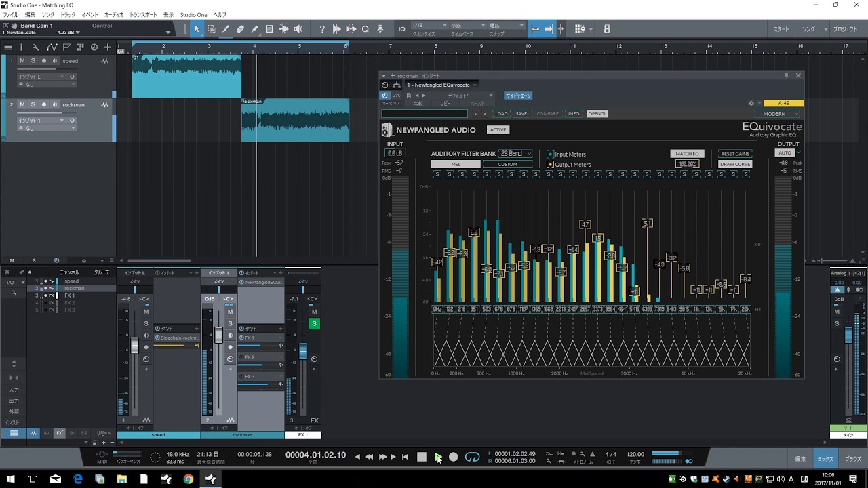
Task: Click the gear settings icon in plugin header
Action: click(x=751, y=104)
